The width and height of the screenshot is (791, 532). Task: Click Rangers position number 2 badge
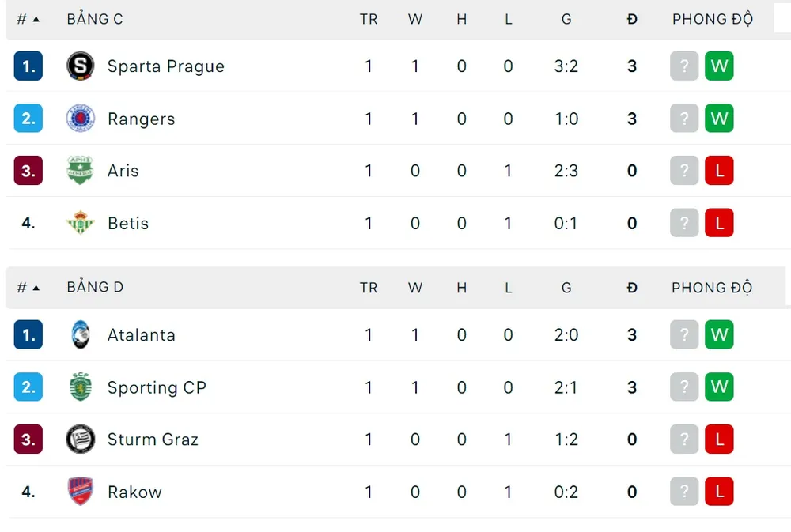coord(28,119)
